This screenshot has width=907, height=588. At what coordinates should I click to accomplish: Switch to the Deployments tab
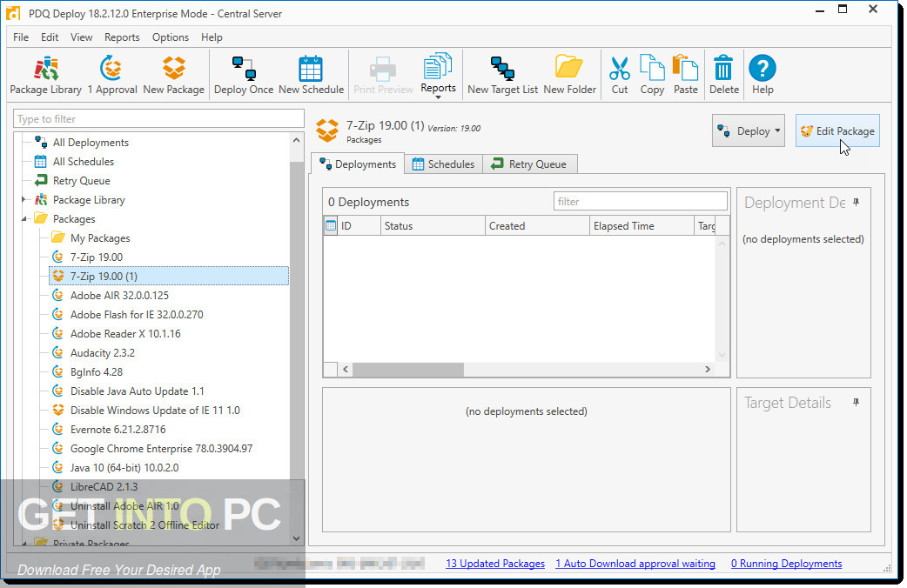tap(358, 164)
